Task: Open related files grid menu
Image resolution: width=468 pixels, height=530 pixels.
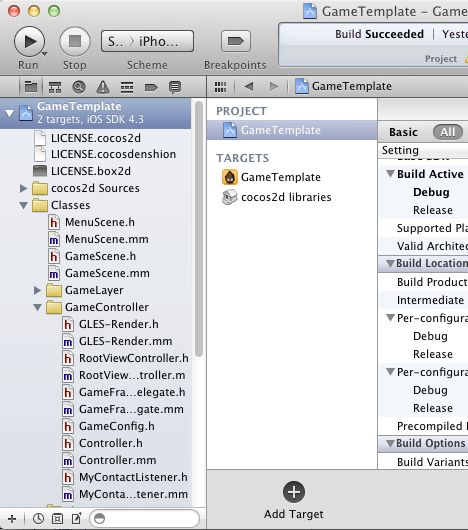Action: (220, 87)
